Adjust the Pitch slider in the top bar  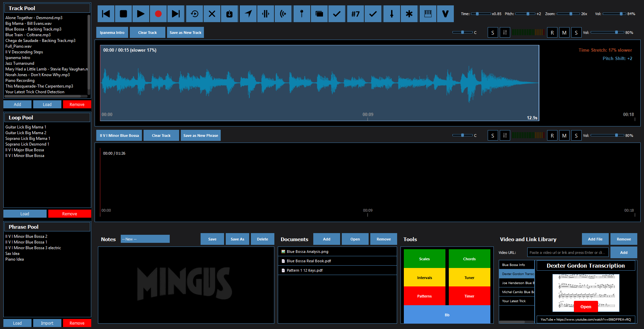click(528, 14)
